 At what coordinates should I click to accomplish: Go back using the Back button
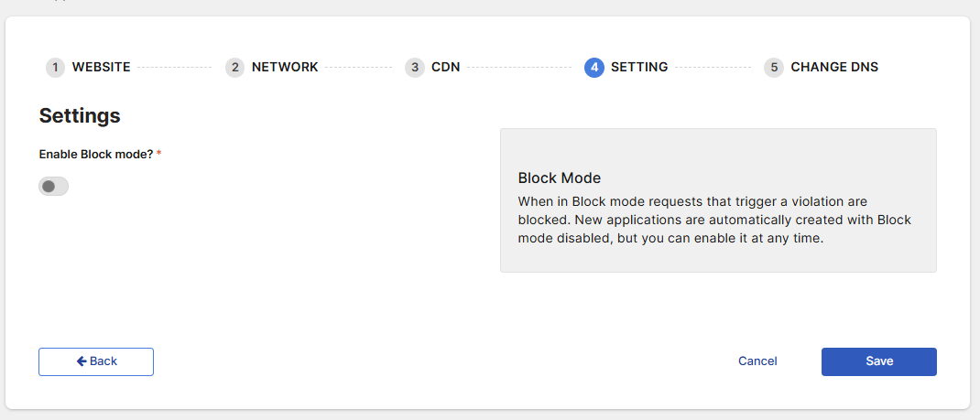point(96,361)
